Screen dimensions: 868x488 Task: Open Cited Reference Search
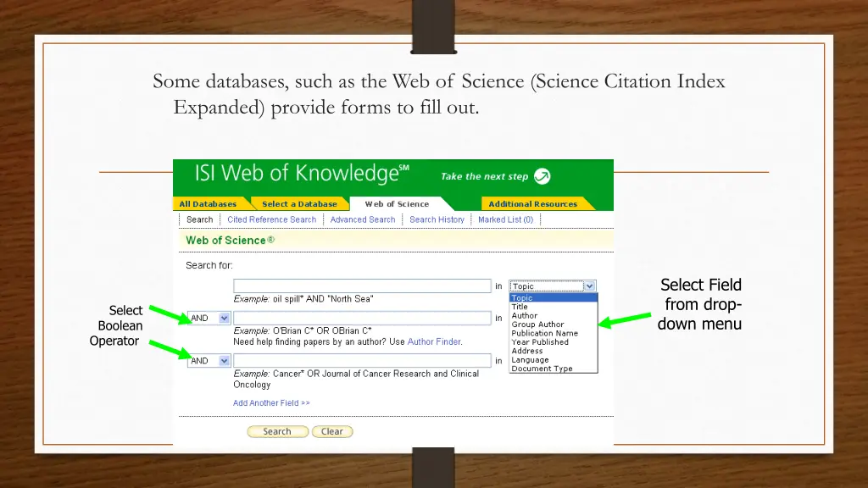[x=272, y=219]
